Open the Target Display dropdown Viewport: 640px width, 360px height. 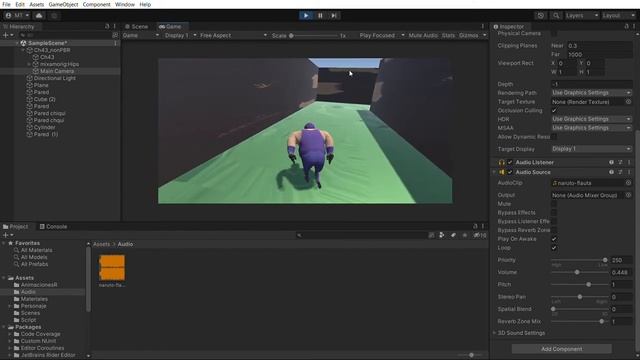pos(591,149)
